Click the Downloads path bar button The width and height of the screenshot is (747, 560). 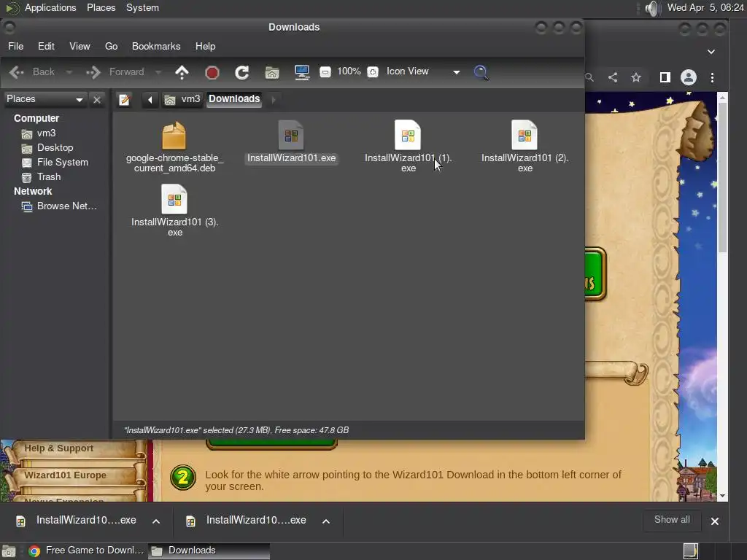coord(234,99)
